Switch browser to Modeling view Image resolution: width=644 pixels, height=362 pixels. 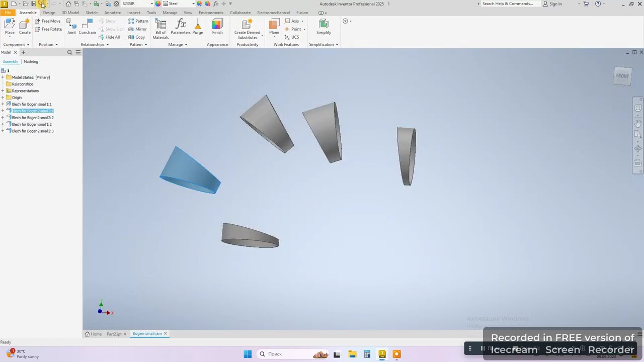31,62
